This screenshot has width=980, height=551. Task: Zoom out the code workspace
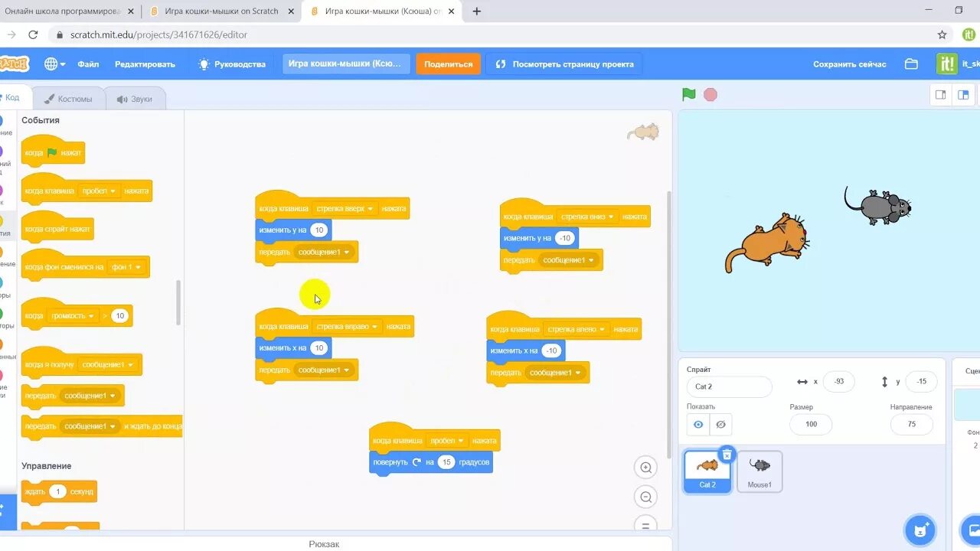[x=646, y=497]
